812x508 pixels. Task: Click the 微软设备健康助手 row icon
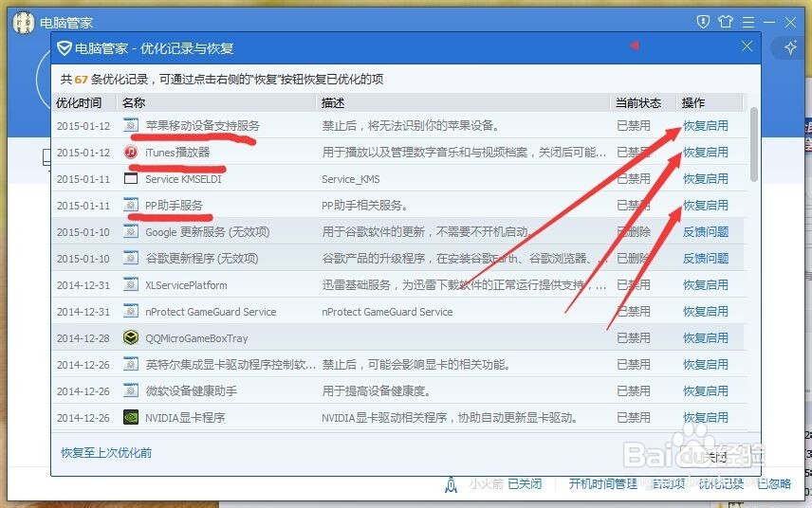coord(131,390)
